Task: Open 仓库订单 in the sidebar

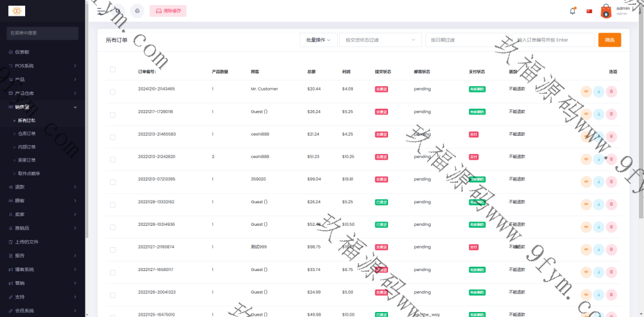Action: (28, 133)
